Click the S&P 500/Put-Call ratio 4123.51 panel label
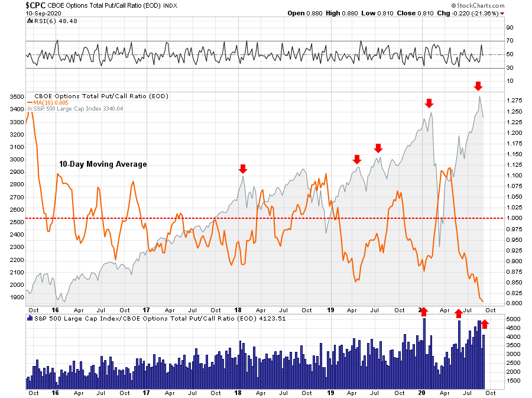Viewport: 532px width, 398px height. click(160, 318)
